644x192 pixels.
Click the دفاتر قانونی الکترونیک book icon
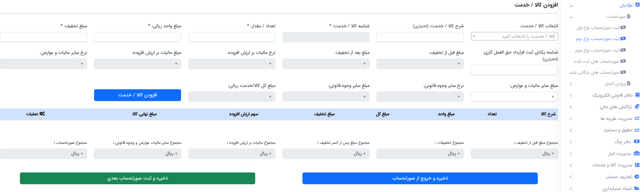[637, 95]
